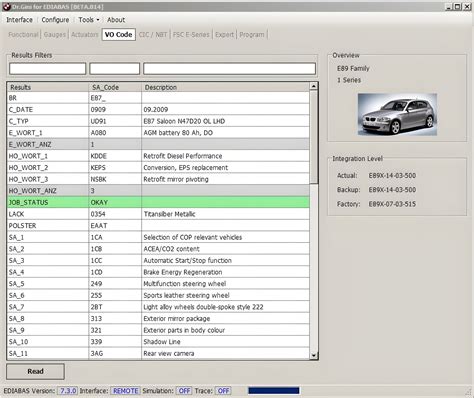Click the REMOTE interface status indicator
Image resolution: width=474 pixels, height=398 pixels.
[x=125, y=391]
